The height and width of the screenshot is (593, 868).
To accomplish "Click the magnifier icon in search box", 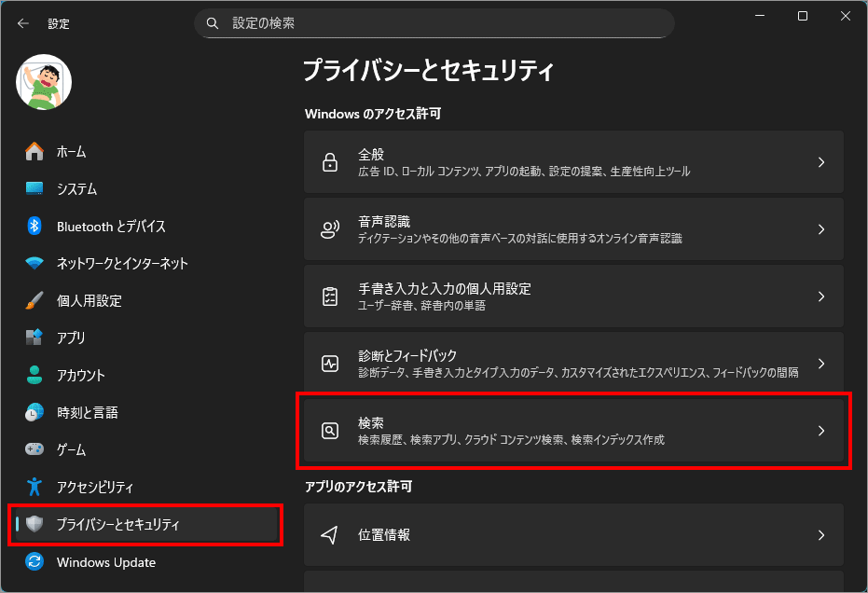I will [x=213, y=22].
